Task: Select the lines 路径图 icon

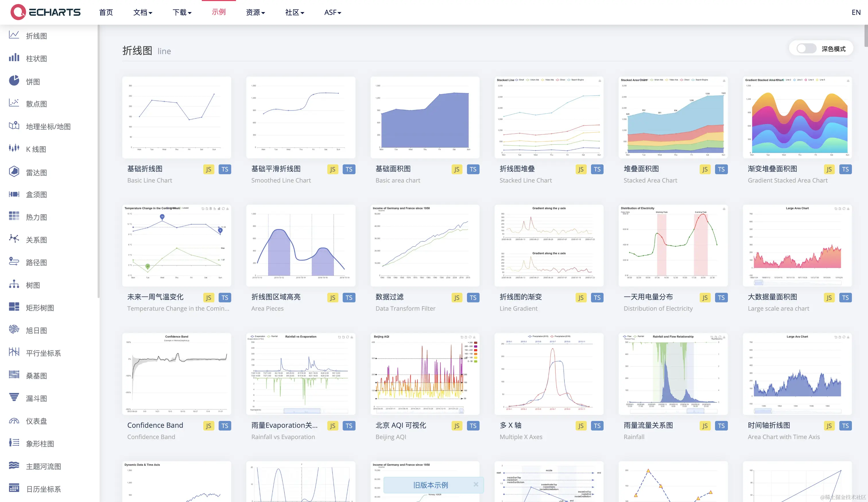Action: 14,261
